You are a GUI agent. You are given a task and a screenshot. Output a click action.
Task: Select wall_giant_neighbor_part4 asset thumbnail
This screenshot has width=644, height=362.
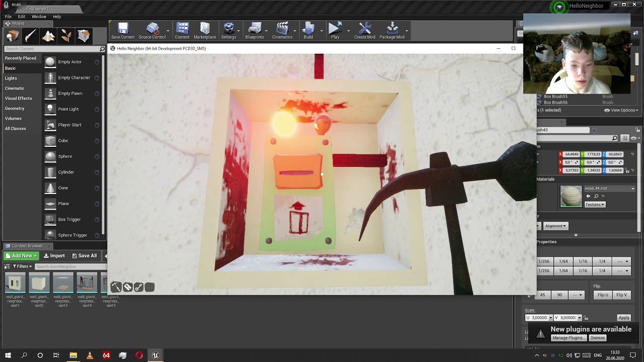[87, 283]
